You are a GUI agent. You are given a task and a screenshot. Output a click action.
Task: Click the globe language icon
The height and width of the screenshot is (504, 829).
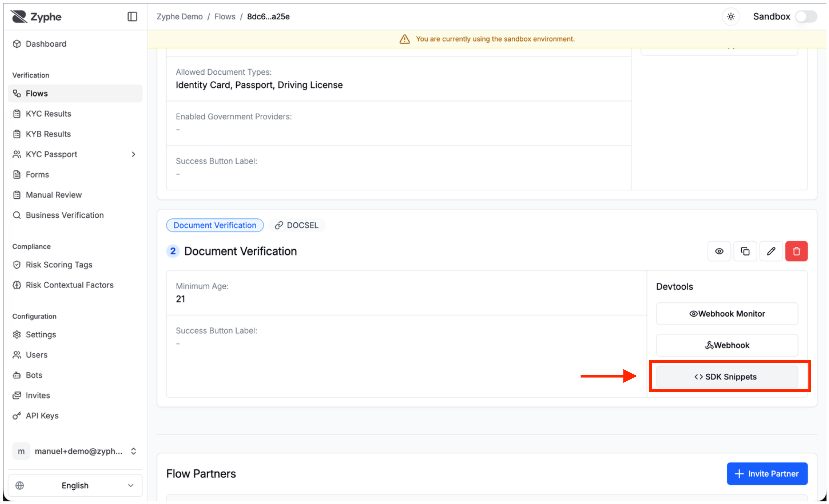click(19, 486)
